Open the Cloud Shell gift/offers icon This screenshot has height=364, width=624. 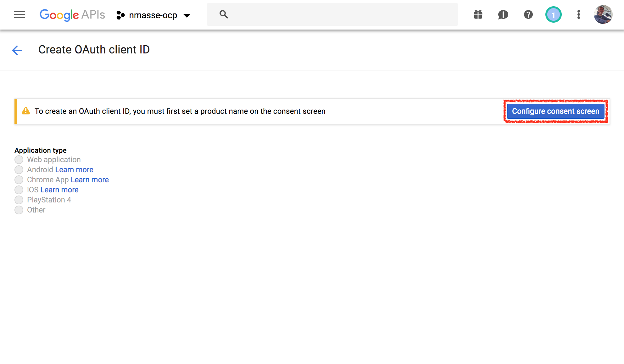pos(478,14)
